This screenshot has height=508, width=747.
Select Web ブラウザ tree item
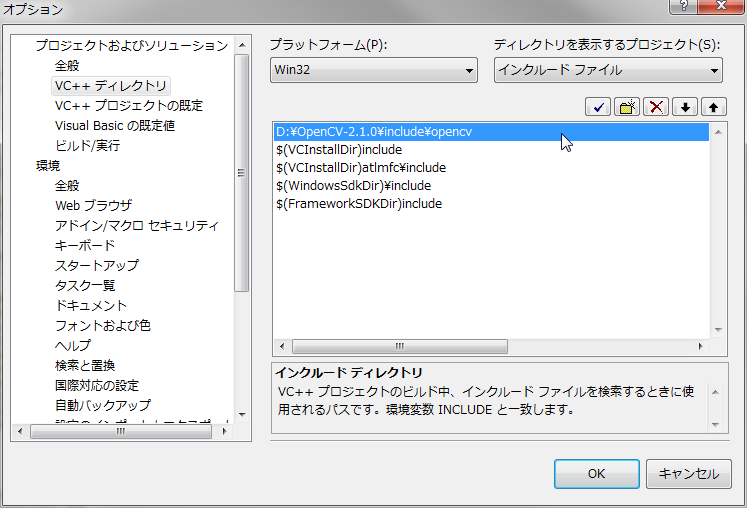(x=93, y=205)
